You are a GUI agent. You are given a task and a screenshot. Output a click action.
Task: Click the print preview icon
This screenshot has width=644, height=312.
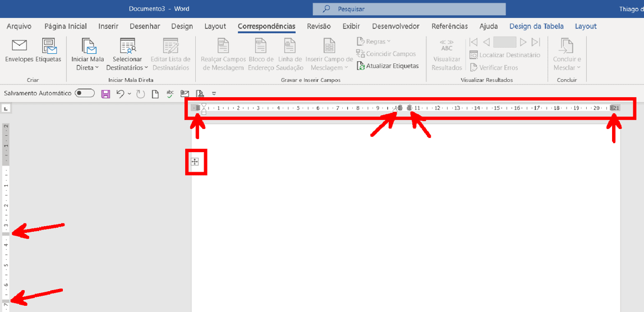(199, 94)
